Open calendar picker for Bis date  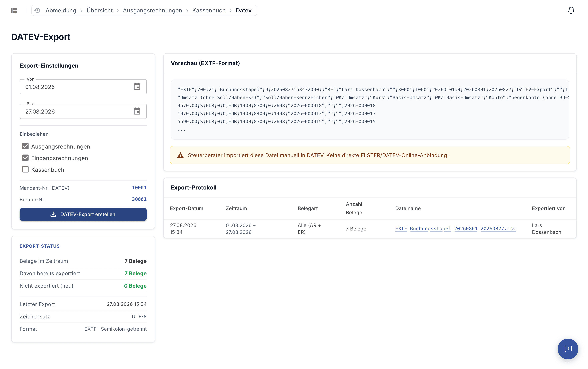(137, 111)
